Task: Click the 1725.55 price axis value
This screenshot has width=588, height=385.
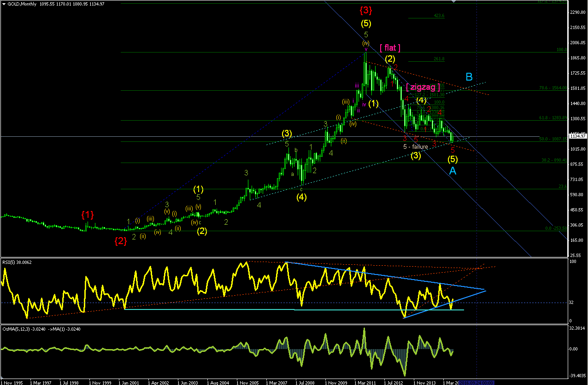Action: tap(577, 73)
